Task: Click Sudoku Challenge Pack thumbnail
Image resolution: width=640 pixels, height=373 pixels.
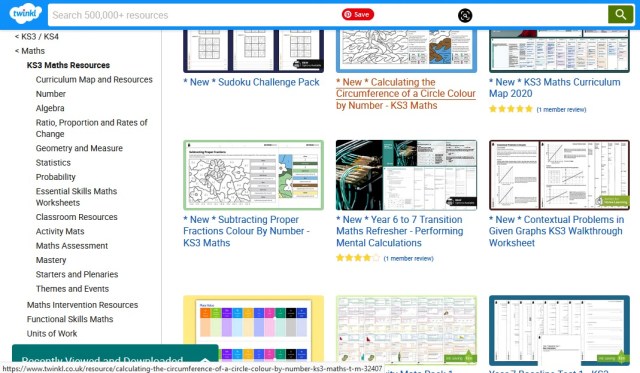Action: tap(253, 51)
